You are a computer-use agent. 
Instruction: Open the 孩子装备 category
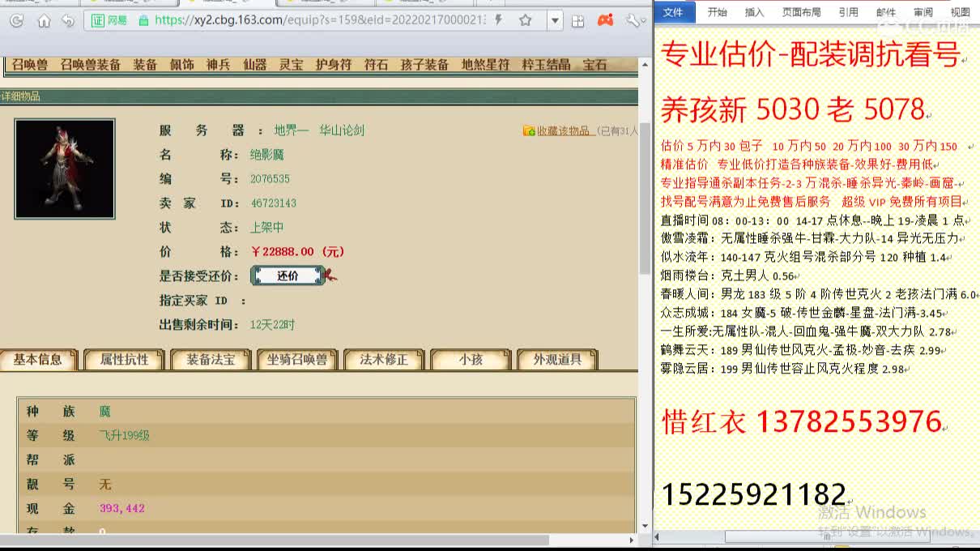pyautogui.click(x=425, y=65)
